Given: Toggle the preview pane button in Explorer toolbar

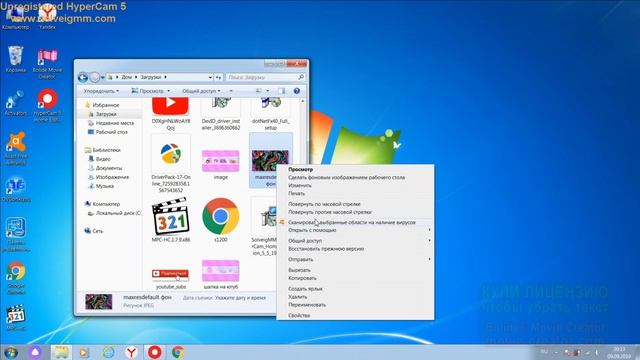Looking at the screenshot, I should (x=282, y=91).
